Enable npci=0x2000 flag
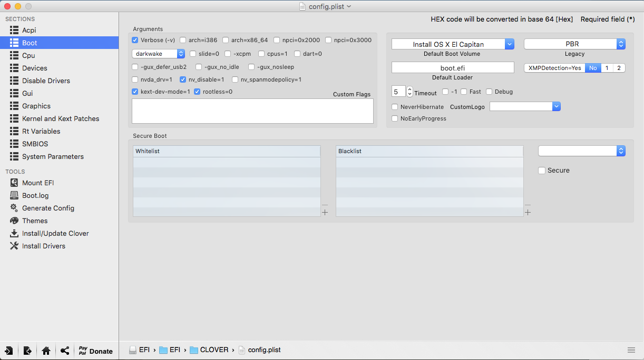644x360 pixels. tap(277, 40)
